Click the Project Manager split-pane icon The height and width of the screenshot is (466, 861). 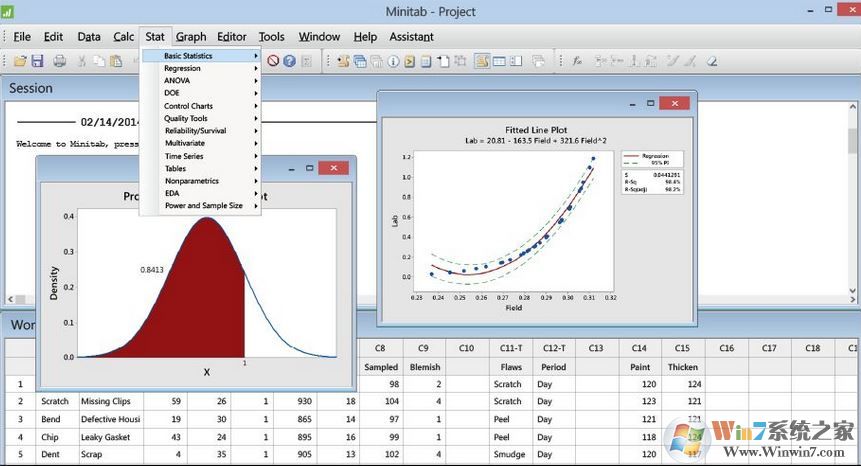coord(516,61)
